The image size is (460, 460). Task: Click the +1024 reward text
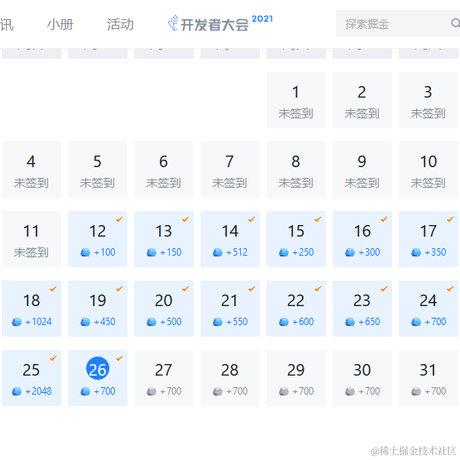pos(39,322)
